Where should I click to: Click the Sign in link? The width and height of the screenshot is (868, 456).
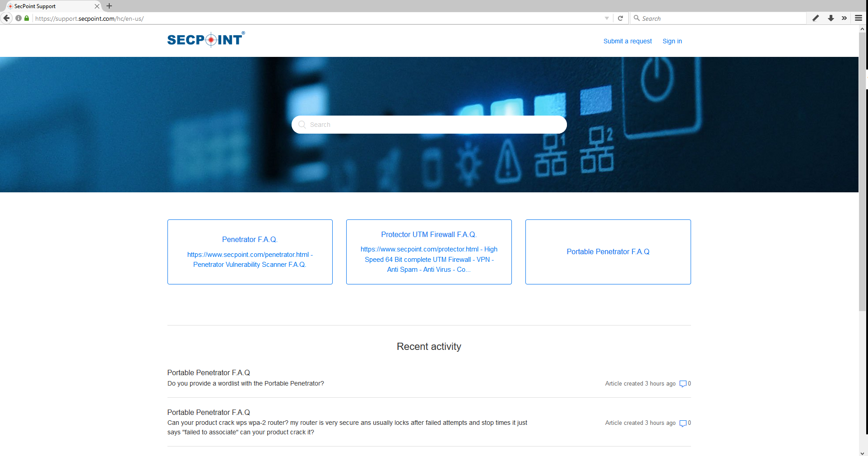click(x=672, y=41)
